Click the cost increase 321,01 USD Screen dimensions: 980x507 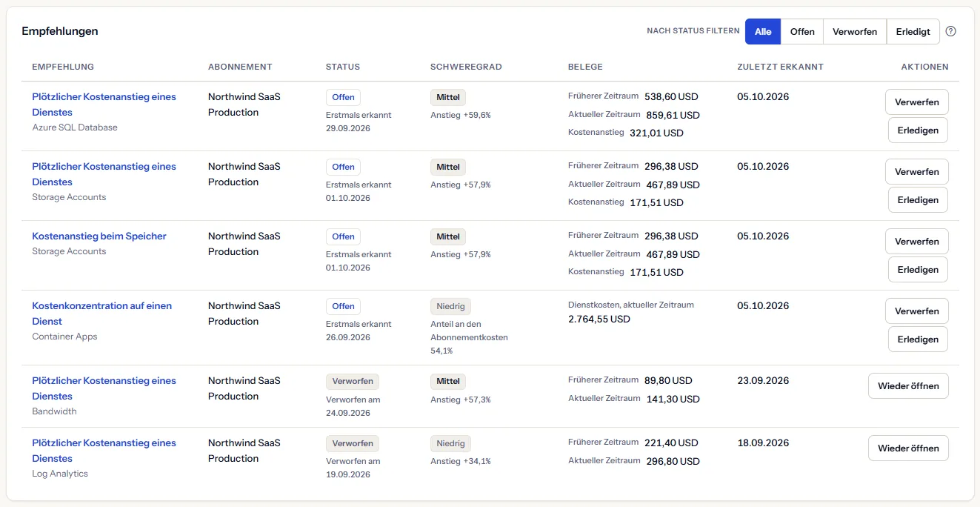tap(656, 133)
